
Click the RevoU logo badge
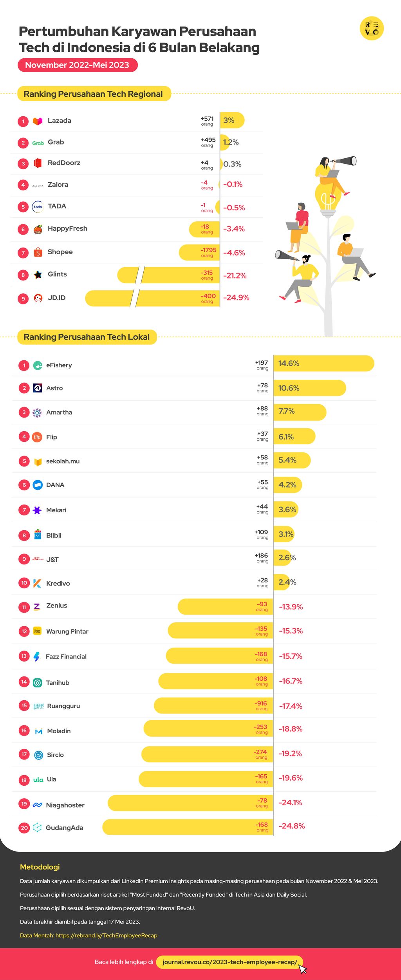click(x=372, y=29)
